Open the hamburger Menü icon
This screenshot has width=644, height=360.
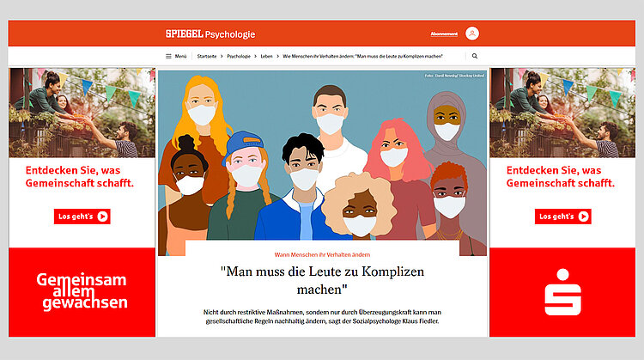point(168,57)
